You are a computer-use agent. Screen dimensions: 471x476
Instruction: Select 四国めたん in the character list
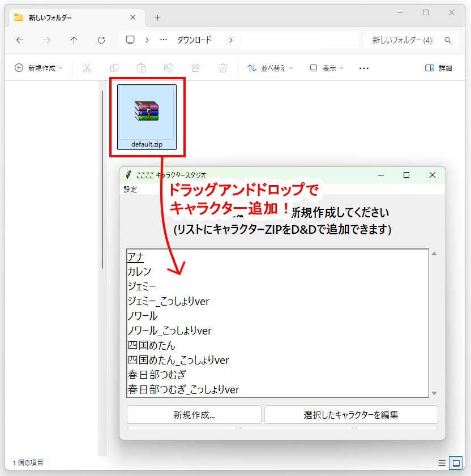[152, 345]
